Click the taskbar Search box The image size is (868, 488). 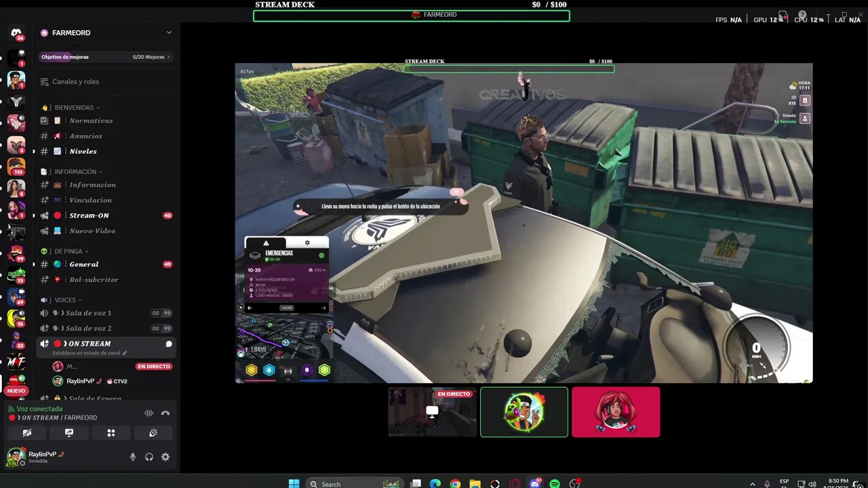(x=355, y=483)
